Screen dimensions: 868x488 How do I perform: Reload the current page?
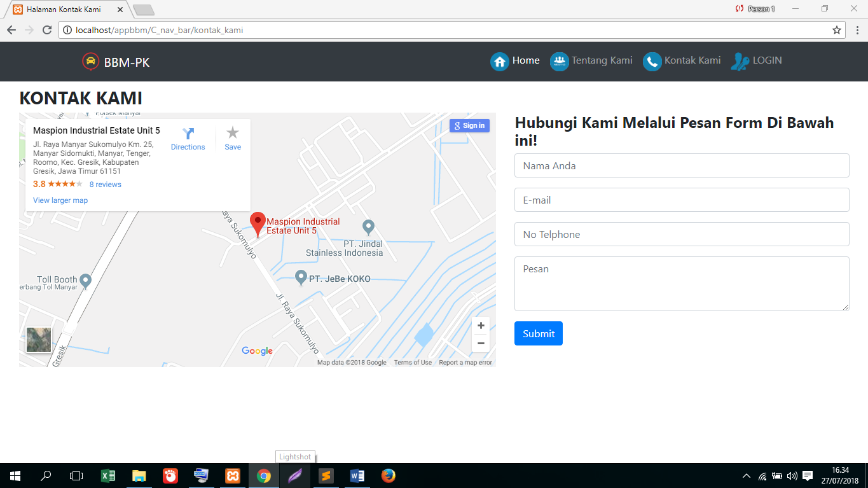(x=47, y=30)
